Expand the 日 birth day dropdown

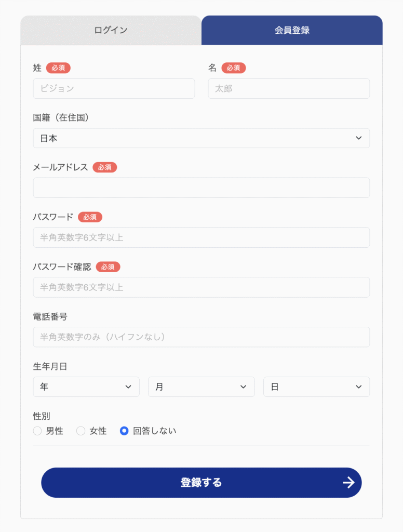tap(316, 387)
